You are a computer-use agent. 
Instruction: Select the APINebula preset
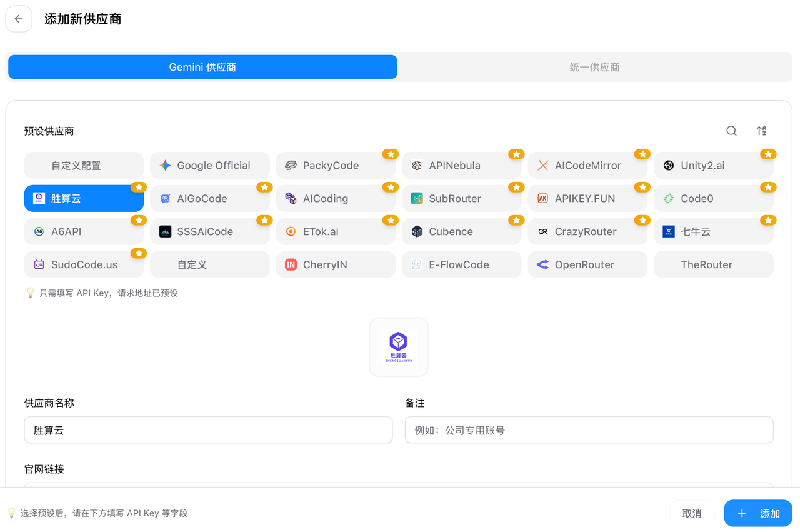pos(462,166)
